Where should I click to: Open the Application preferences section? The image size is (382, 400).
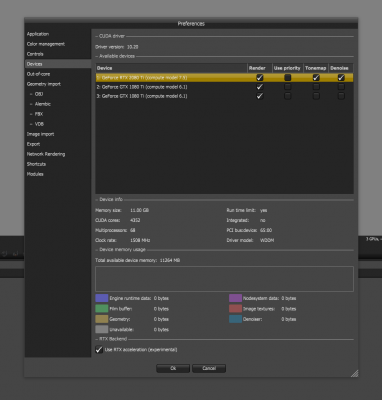coord(38,34)
